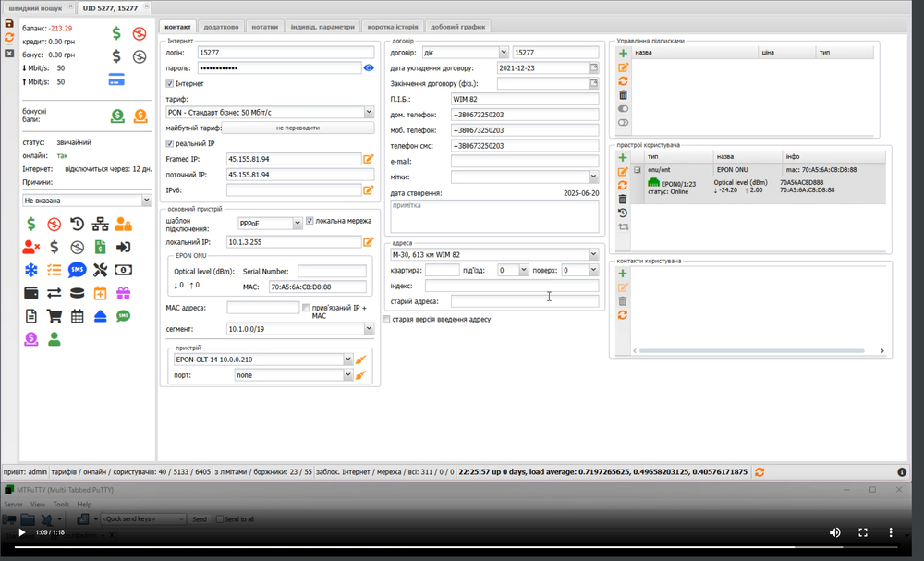
Task: Click the blue snowflake freeze icon
Action: point(31,270)
